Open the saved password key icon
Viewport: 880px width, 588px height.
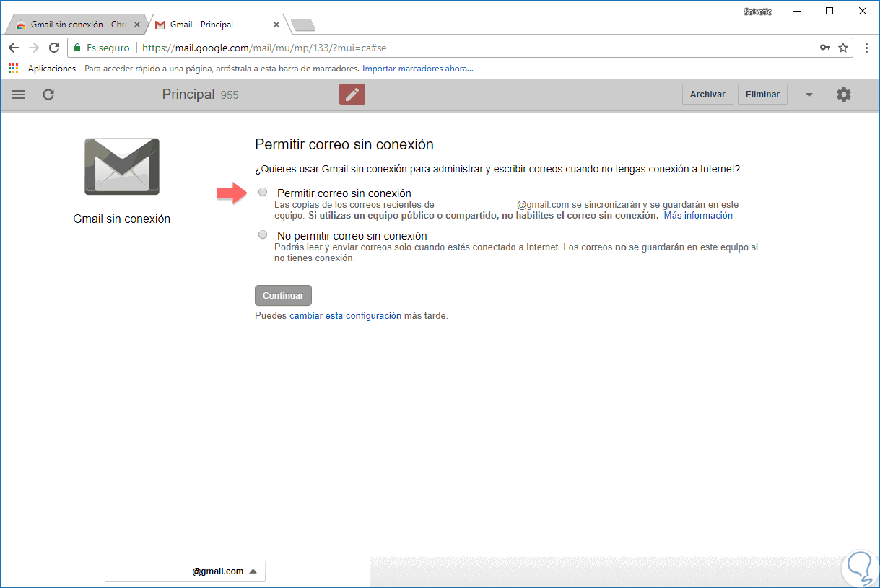point(824,48)
